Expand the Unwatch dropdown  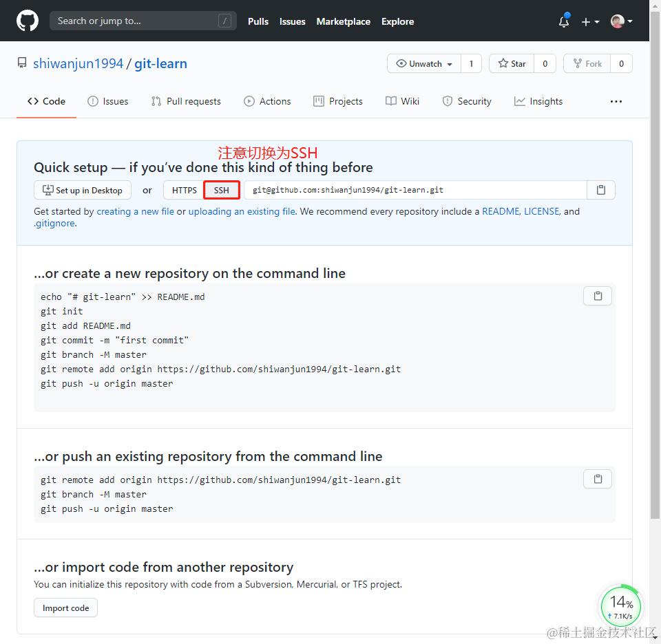tap(424, 63)
